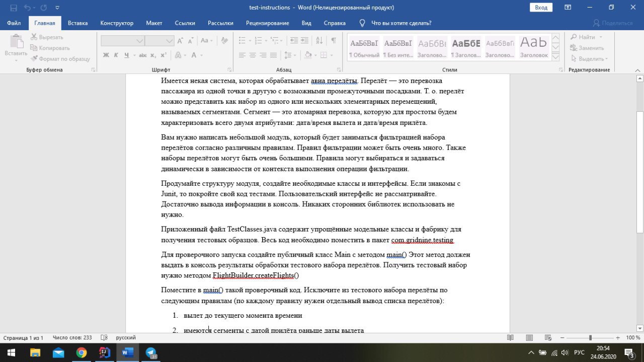Expand the Styles gallery with More arrow

pyautogui.click(x=555, y=57)
